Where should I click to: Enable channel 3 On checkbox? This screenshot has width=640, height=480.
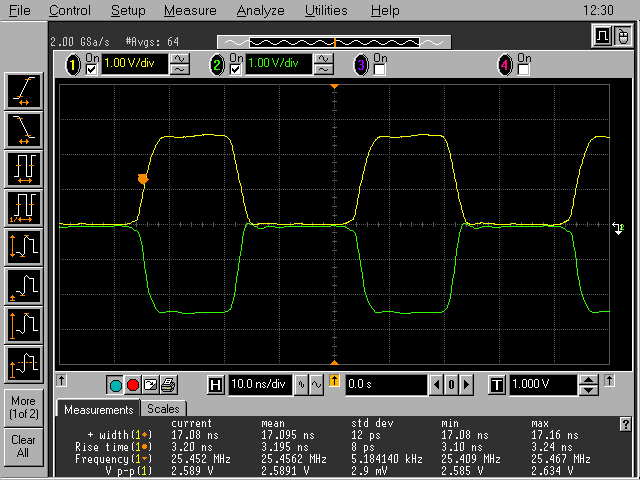(x=380, y=70)
